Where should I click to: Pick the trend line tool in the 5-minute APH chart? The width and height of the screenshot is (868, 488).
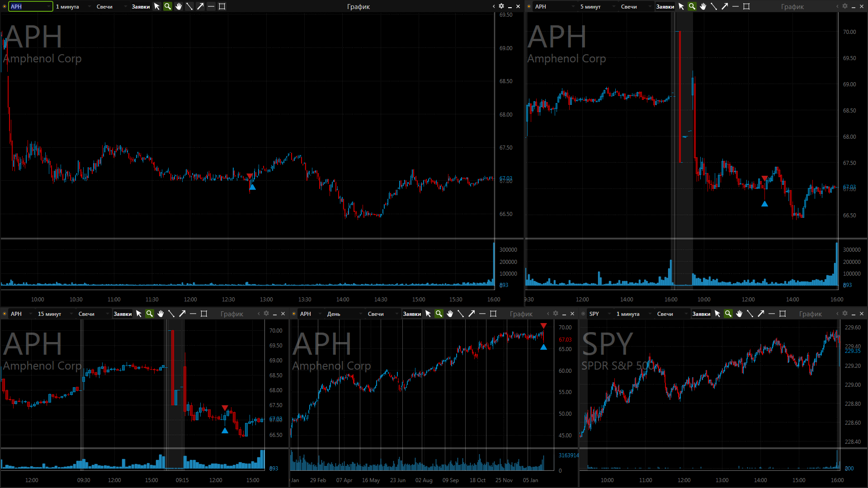pyautogui.click(x=714, y=6)
